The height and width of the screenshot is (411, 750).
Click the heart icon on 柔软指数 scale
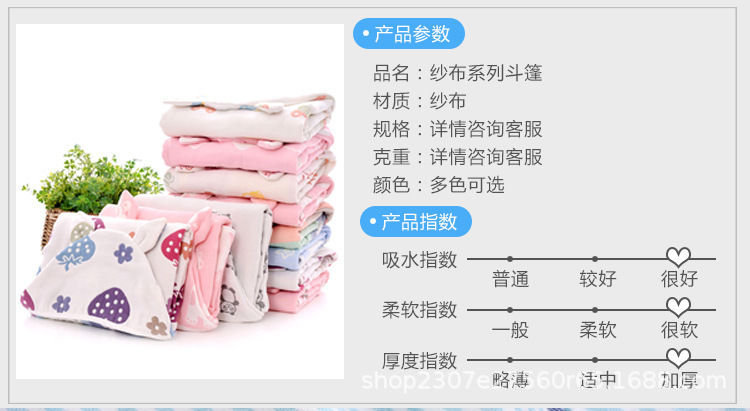click(679, 307)
